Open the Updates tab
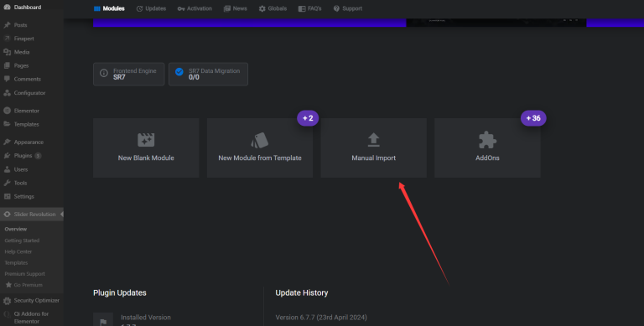Image resolution: width=644 pixels, height=326 pixels. 151,8
